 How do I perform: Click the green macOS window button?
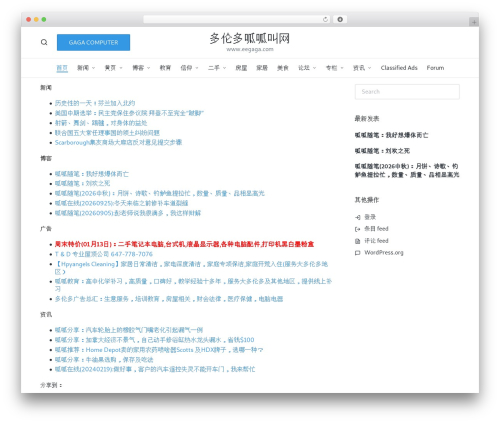point(44,19)
